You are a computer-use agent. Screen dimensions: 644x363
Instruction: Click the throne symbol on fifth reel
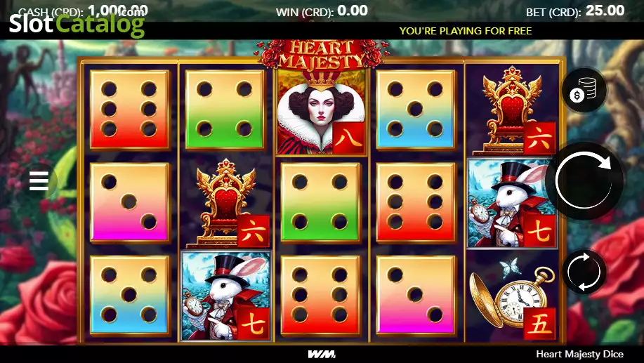(512, 111)
